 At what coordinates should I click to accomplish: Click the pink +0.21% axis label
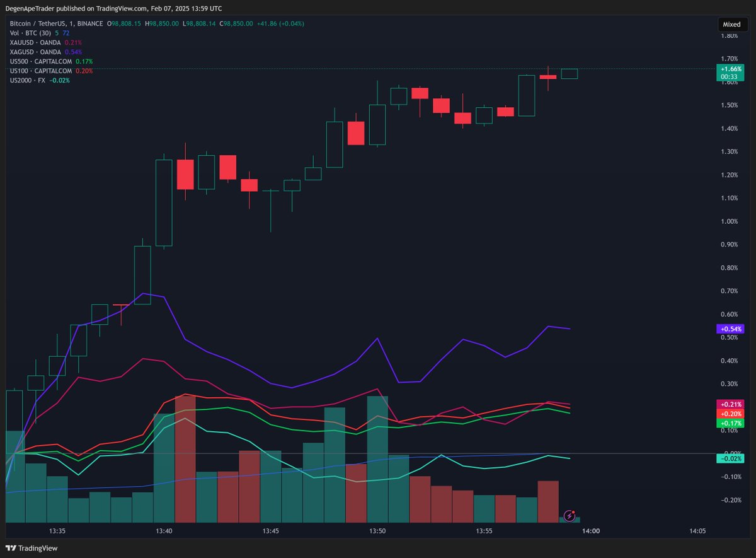click(x=731, y=404)
